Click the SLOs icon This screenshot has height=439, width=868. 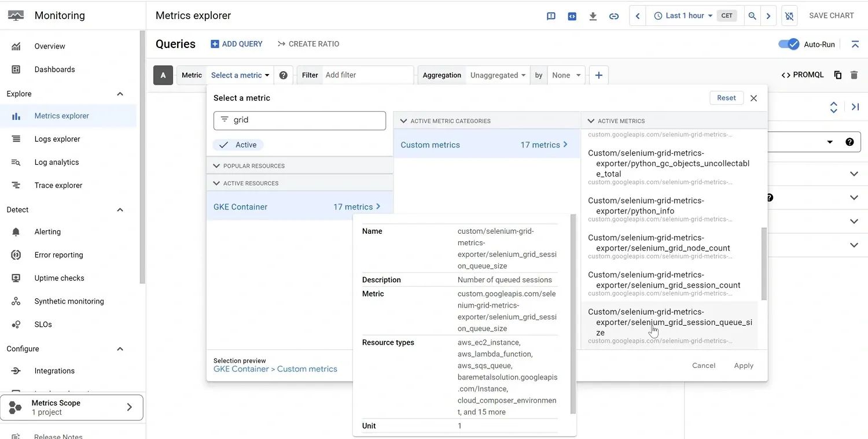click(16, 324)
